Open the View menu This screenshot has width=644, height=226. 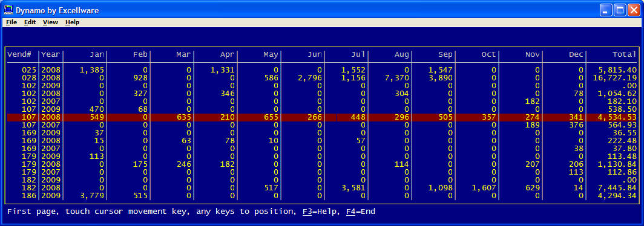coord(50,22)
